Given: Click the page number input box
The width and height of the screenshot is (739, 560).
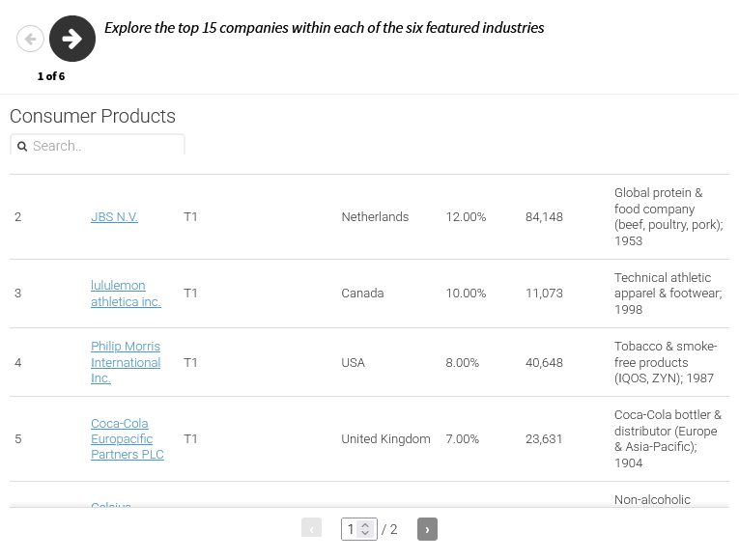Looking at the screenshot, I should click(x=359, y=529).
